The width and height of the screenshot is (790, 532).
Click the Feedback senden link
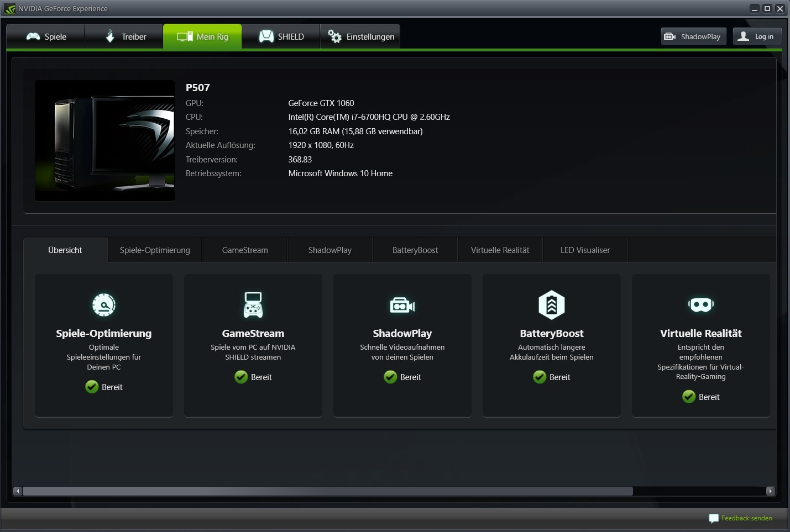pos(747,518)
